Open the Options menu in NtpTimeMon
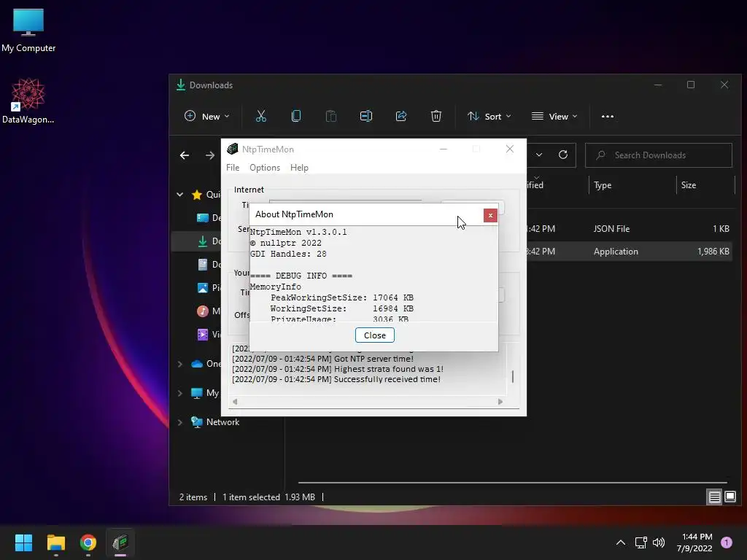The image size is (747, 560). pos(265,168)
